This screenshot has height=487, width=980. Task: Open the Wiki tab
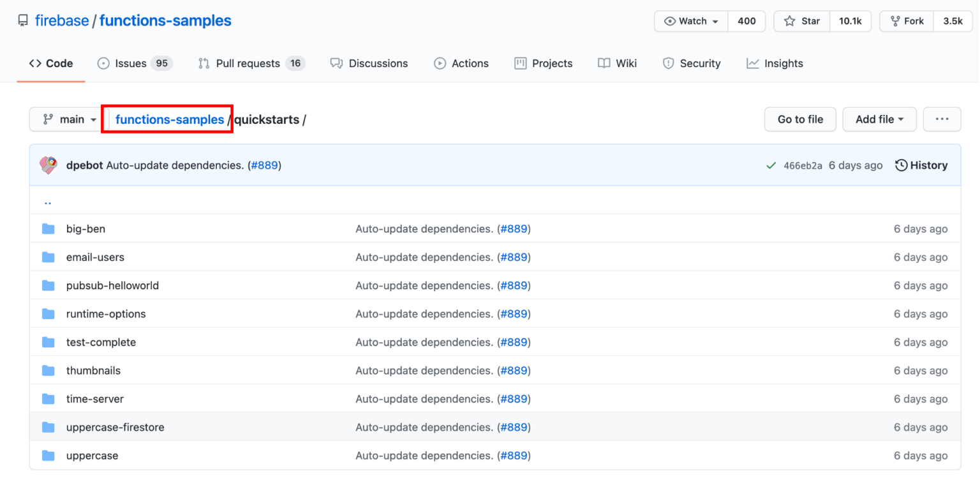pos(617,63)
